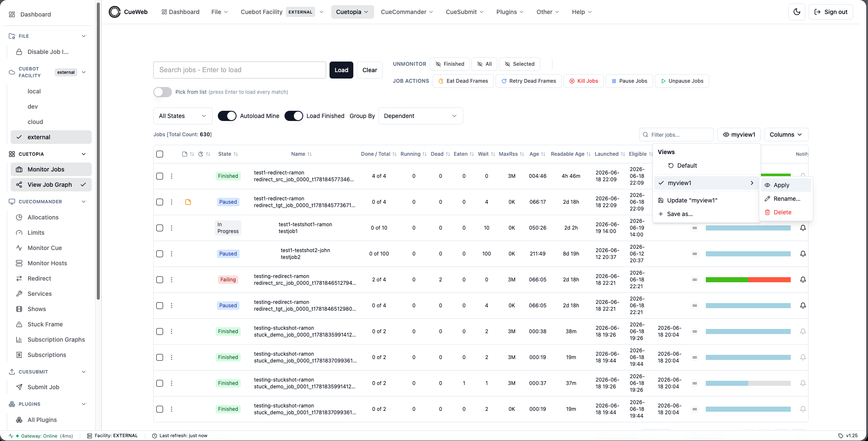Image resolution: width=868 pixels, height=441 pixels.
Task: Click the orange comment icon on Paused row
Action: pyautogui.click(x=188, y=202)
